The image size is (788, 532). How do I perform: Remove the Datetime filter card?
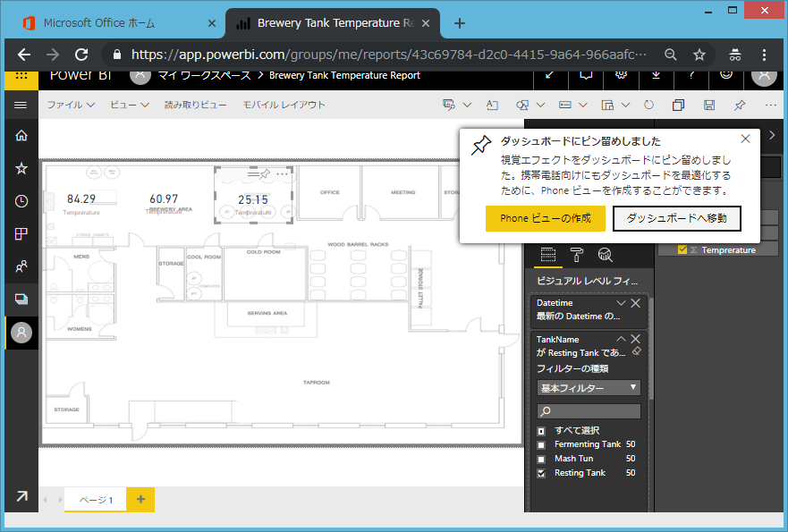coord(636,303)
